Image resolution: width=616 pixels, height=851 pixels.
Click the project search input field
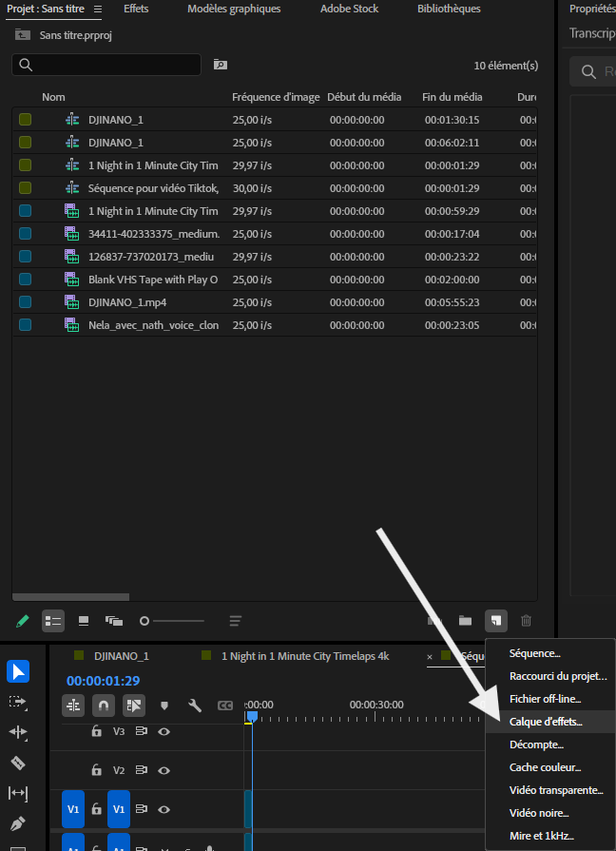point(106,65)
